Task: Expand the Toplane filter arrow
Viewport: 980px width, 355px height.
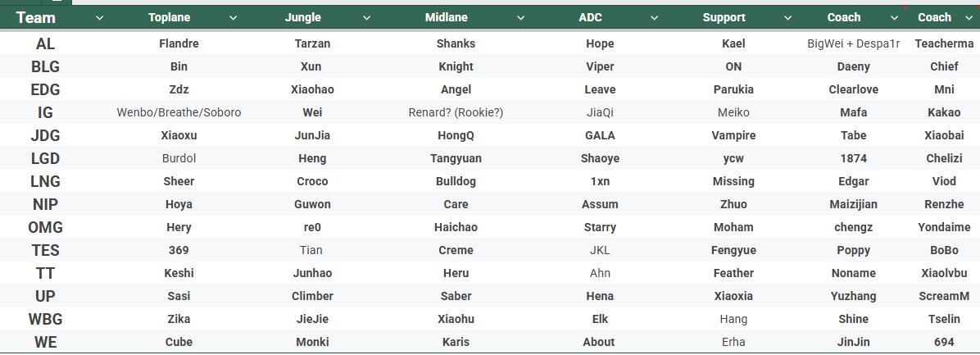Action: point(233,17)
